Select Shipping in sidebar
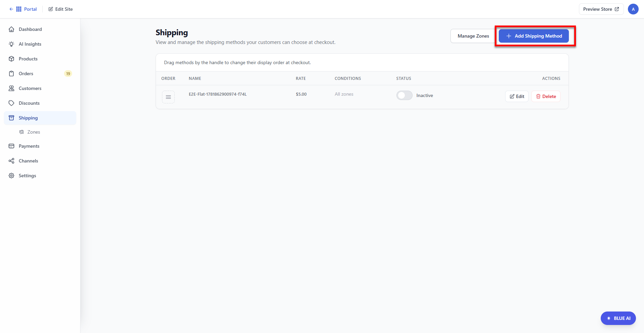The height and width of the screenshot is (333, 644). click(40, 118)
